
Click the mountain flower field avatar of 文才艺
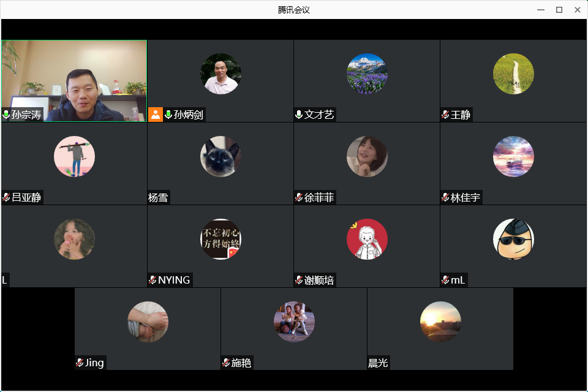[x=367, y=73]
